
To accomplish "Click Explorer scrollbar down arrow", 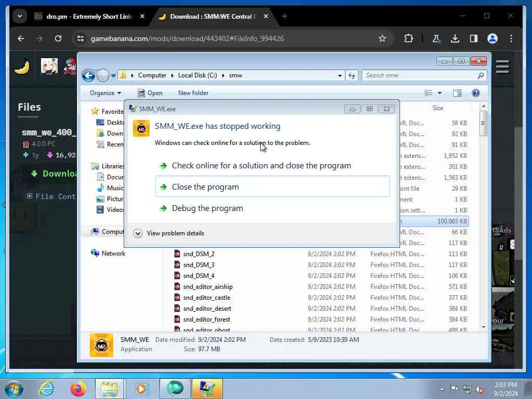I will pyautogui.click(x=484, y=327).
